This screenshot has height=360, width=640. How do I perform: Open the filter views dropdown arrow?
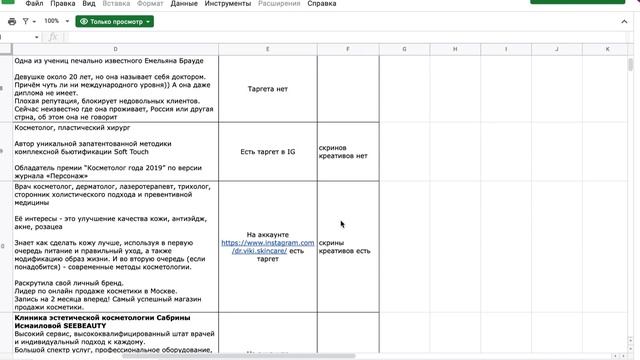(34, 22)
